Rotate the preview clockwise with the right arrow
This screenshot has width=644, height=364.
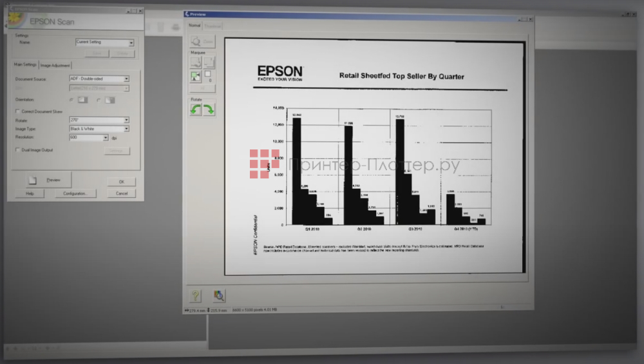click(209, 110)
